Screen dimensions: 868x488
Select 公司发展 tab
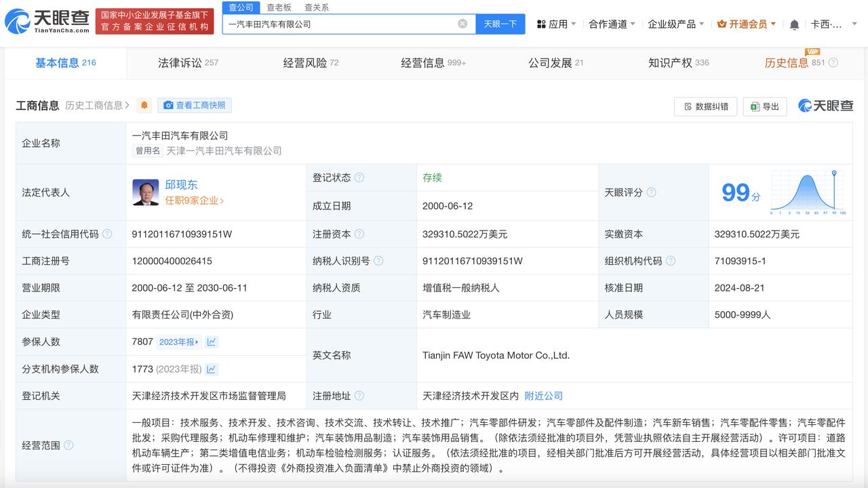coord(556,62)
